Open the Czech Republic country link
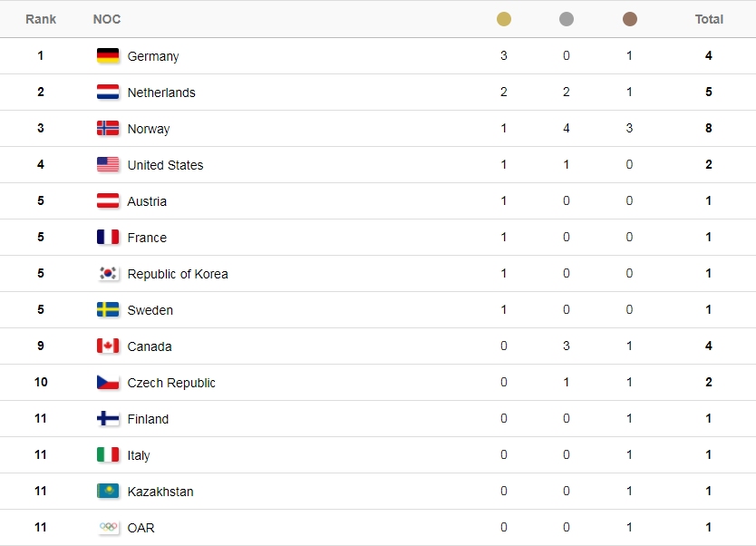This screenshot has width=756, height=546. point(171,383)
